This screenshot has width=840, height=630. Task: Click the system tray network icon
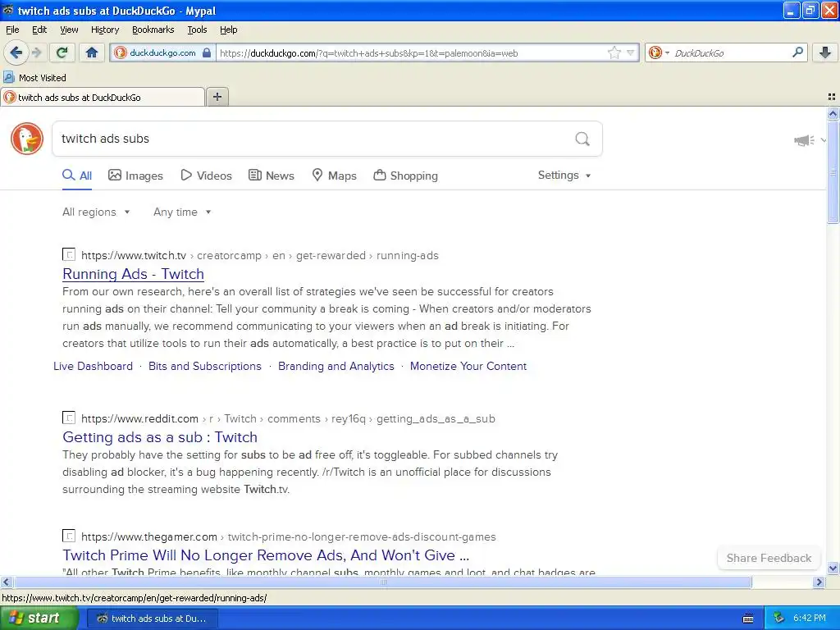(778, 619)
